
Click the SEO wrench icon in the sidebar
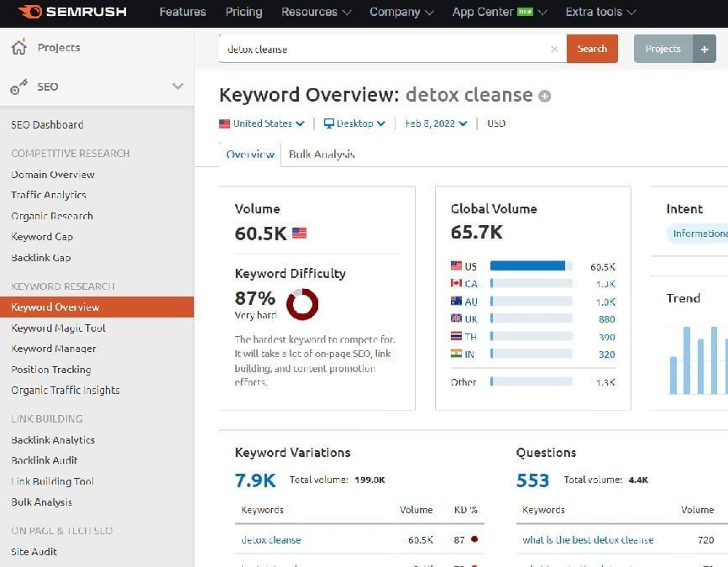[18, 87]
